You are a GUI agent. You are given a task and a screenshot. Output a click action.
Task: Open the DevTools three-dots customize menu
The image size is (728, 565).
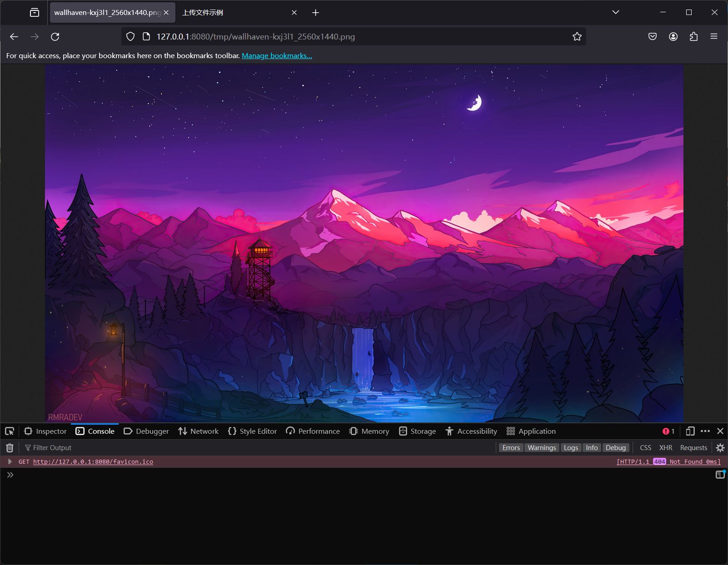tap(705, 431)
